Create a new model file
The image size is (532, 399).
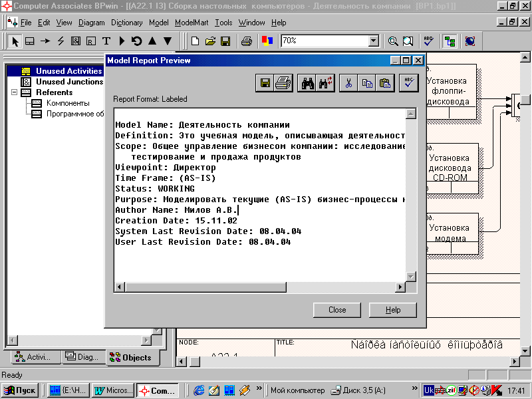[195, 41]
